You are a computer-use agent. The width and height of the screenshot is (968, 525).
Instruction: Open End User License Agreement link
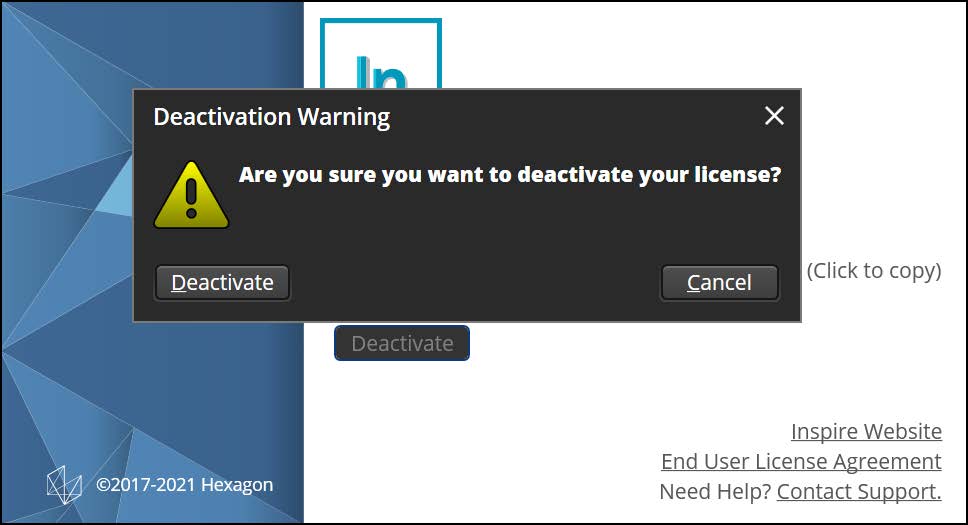(x=801, y=461)
